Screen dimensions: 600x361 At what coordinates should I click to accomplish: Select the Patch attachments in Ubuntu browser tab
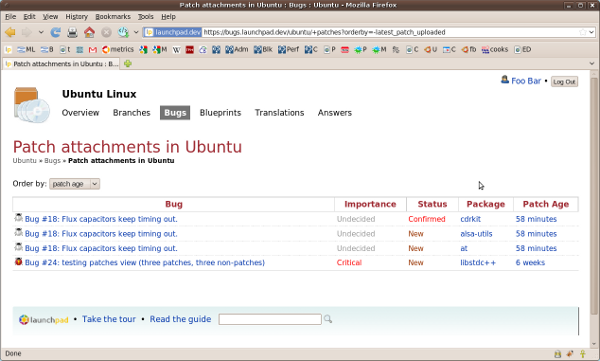[61, 64]
